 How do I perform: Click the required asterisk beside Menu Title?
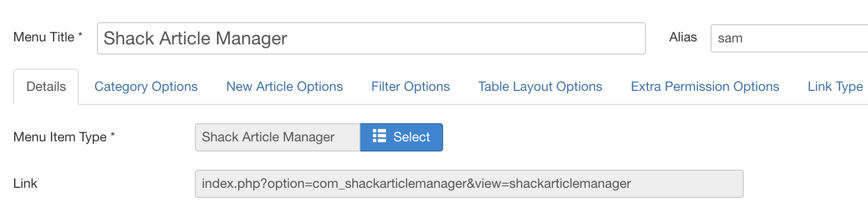(80, 34)
